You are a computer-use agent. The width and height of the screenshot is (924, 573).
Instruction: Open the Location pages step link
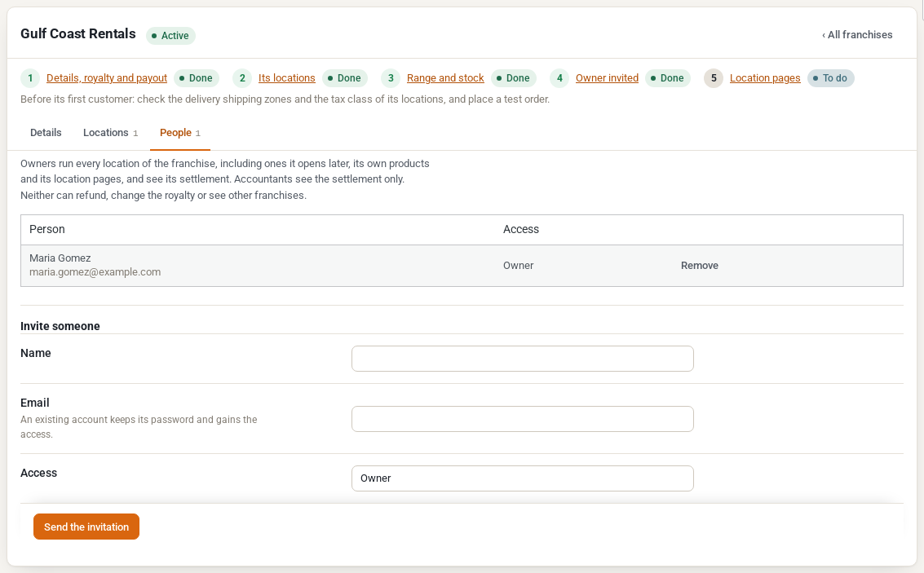click(765, 77)
